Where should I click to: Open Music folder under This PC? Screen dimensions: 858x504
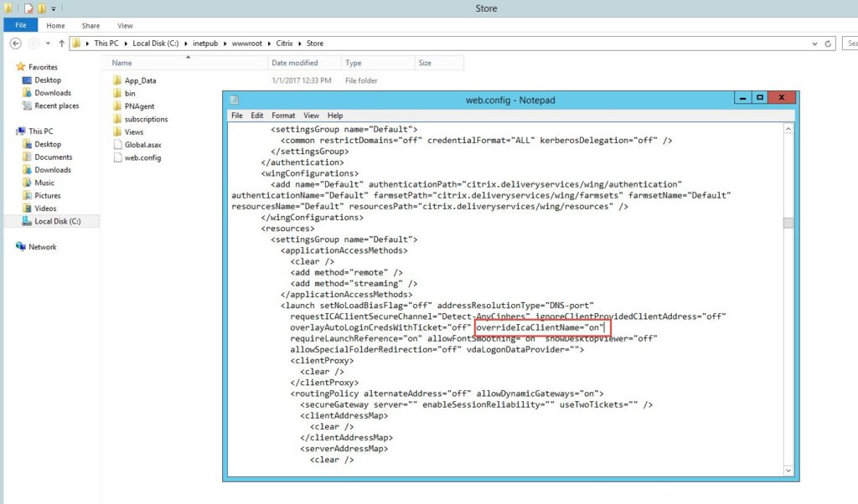(44, 183)
